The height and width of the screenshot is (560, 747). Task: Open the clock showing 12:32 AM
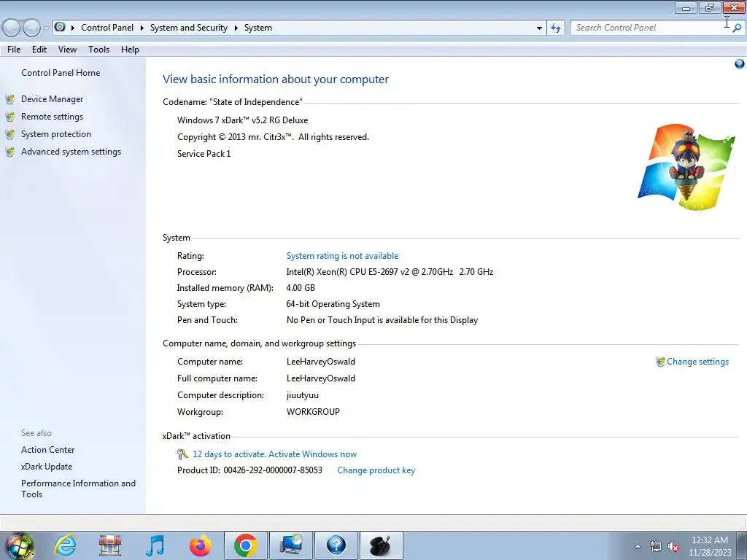tap(709, 546)
